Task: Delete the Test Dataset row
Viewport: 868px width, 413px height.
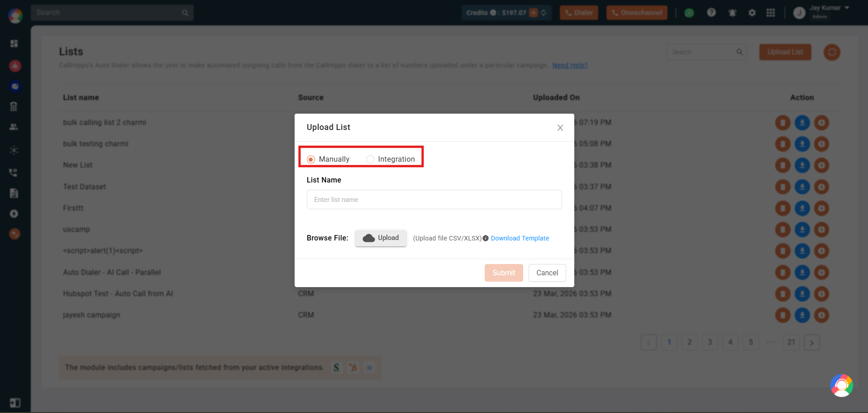Action: point(783,187)
